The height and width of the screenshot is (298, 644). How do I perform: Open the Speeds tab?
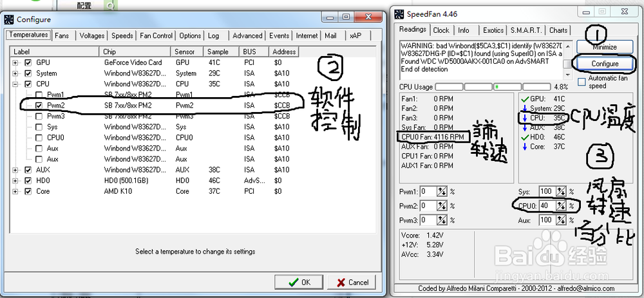[122, 35]
